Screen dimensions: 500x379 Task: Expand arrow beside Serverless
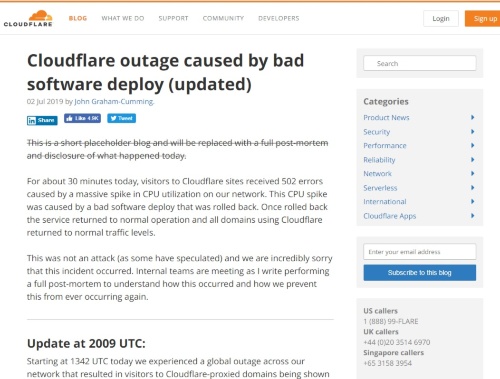pos(472,188)
